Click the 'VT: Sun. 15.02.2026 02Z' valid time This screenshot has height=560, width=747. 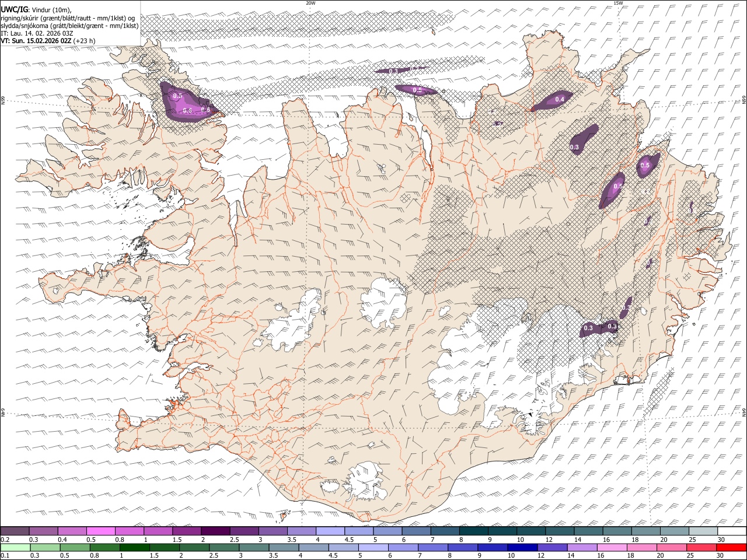(x=36, y=41)
